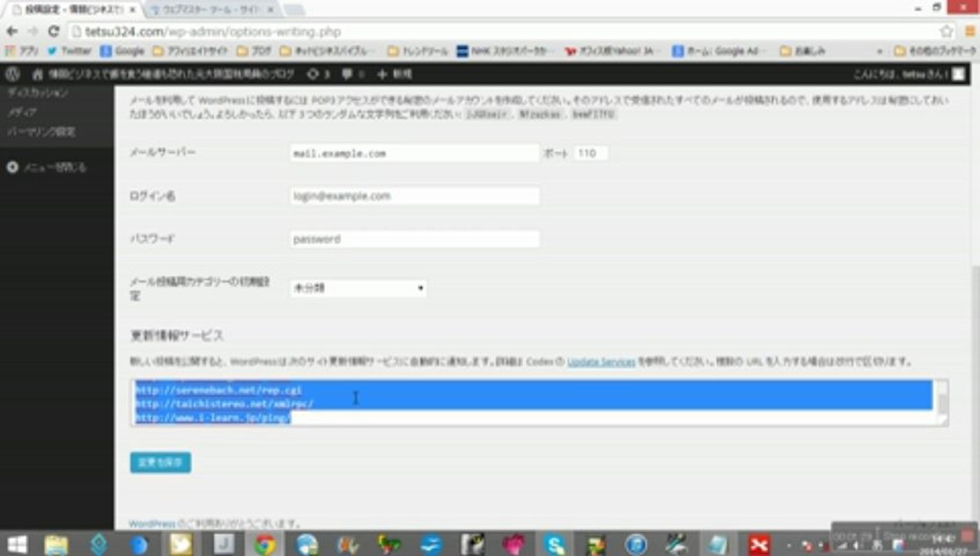
Task: Expand the other bookmarks folder
Action: (936, 51)
